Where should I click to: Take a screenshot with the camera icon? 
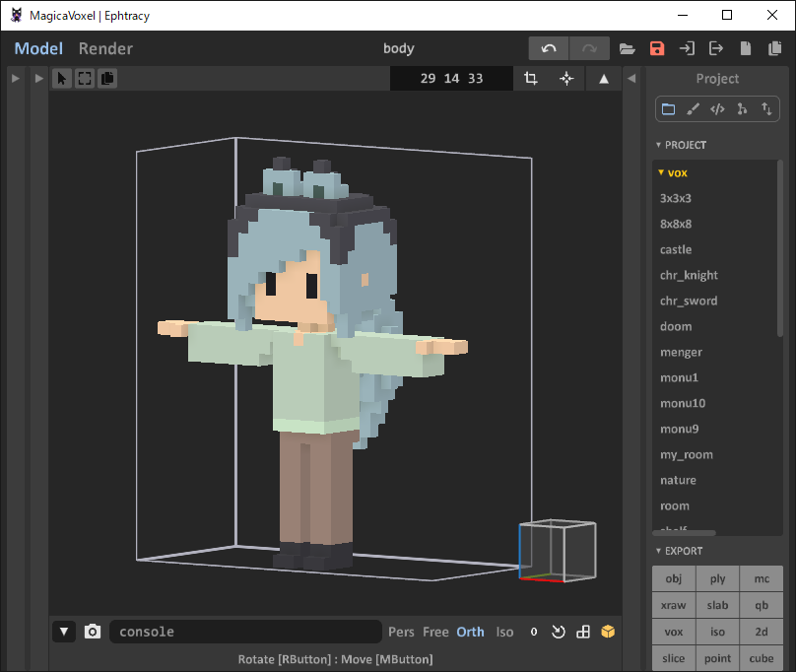click(x=93, y=632)
